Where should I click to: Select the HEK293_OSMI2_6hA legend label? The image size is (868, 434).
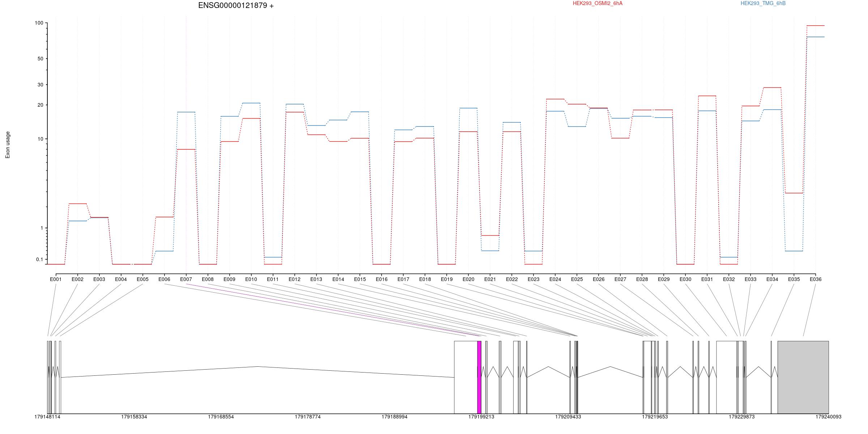pos(597,3)
